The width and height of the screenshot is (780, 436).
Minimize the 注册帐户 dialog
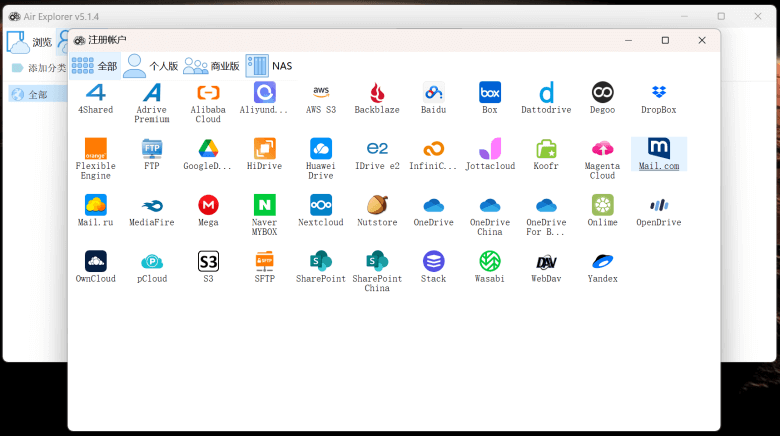(x=628, y=40)
